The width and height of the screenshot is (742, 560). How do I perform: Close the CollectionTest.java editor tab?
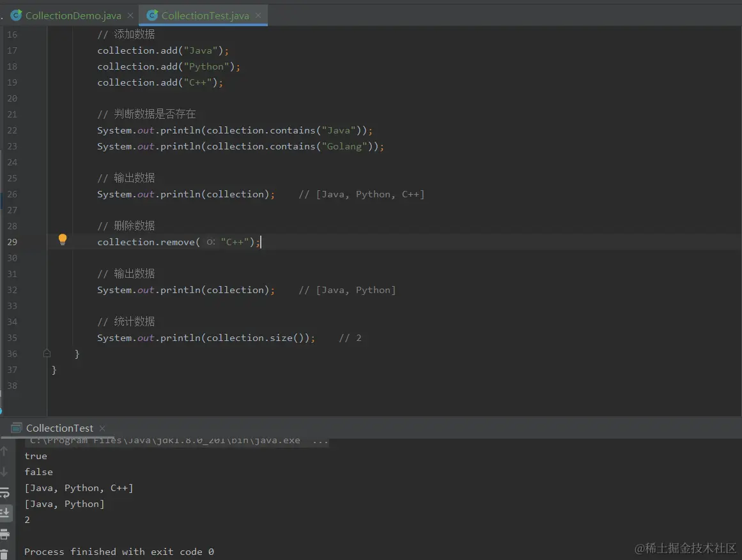tap(258, 15)
